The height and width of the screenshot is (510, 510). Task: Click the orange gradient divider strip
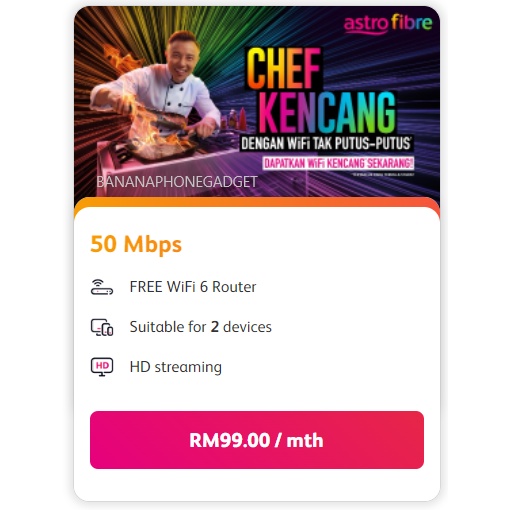click(x=257, y=203)
